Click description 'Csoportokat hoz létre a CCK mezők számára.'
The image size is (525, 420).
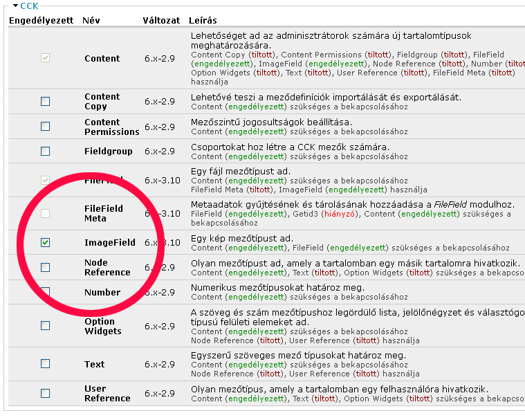tap(291, 147)
